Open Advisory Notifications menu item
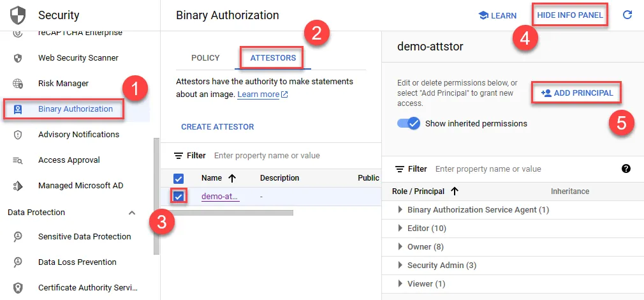 (79, 135)
